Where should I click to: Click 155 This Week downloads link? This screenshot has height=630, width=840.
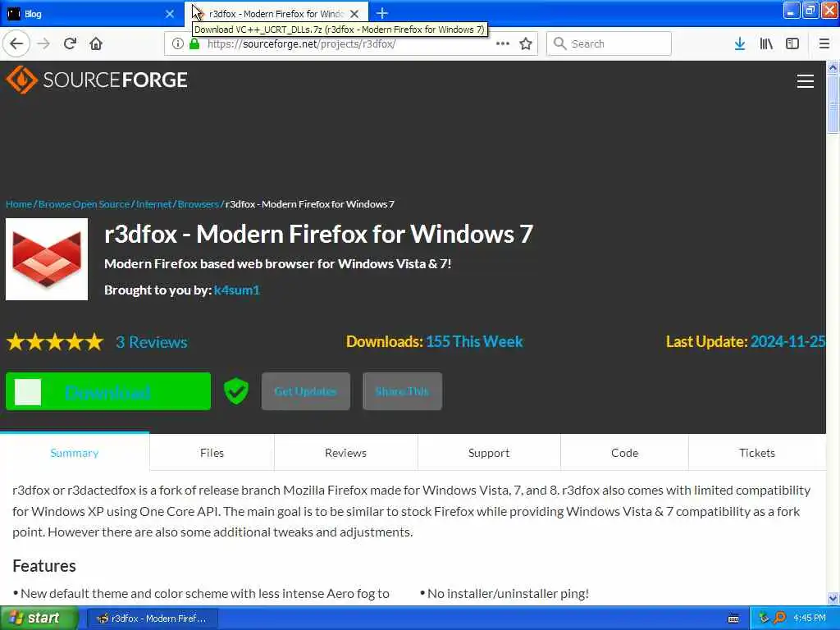[475, 341]
